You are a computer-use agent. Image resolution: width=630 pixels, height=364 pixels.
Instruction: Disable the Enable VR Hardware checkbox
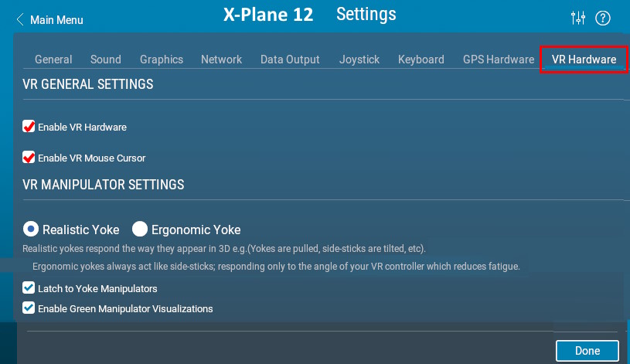coord(29,127)
